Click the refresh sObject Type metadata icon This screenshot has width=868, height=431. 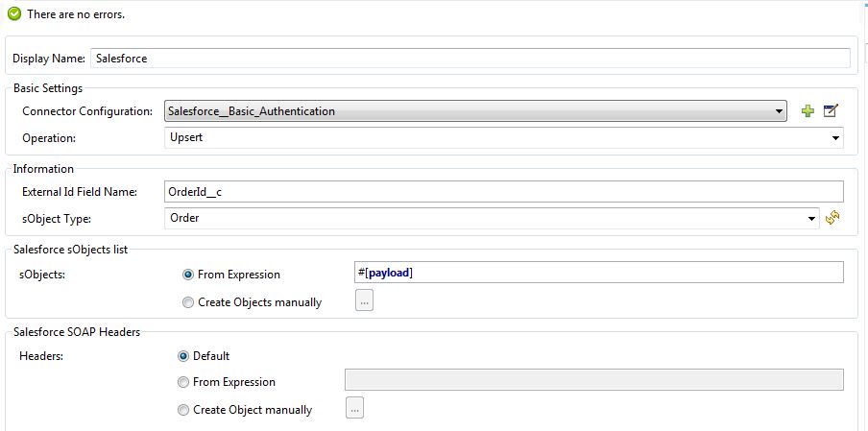click(832, 218)
